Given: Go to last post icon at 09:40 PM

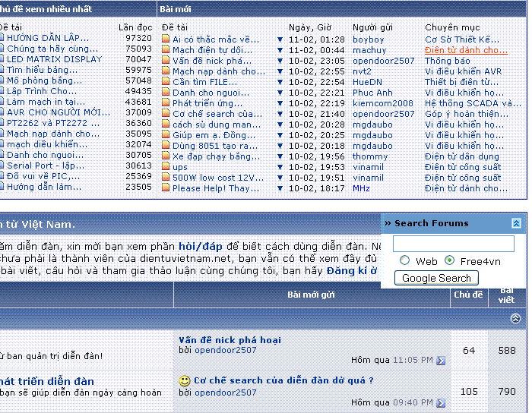Looking at the screenshot, I should [x=441, y=403].
